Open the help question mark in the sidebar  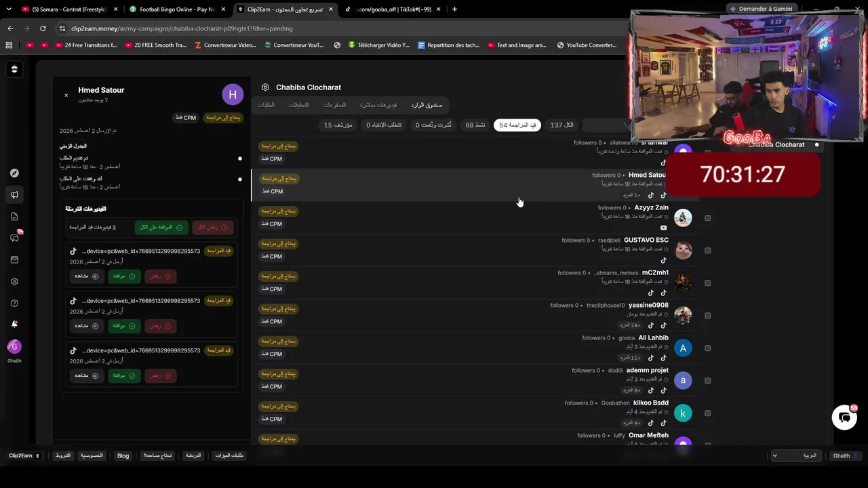pyautogui.click(x=14, y=303)
